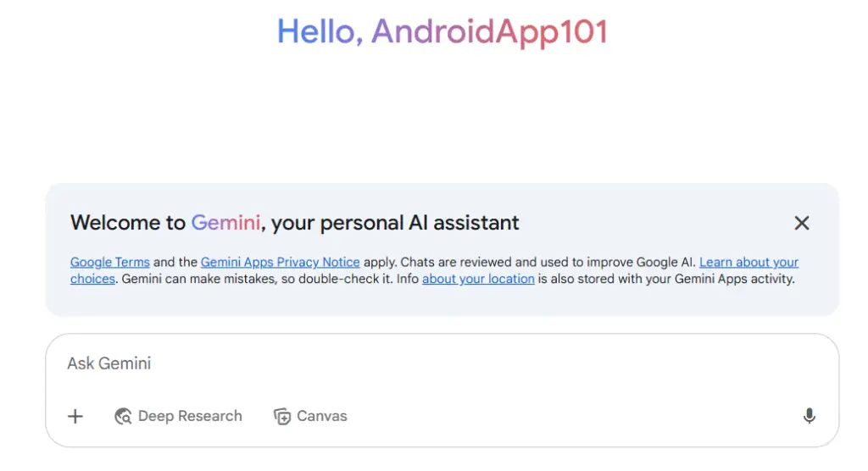Open the Gemini Apps Privacy Notice link
The height and width of the screenshot is (471, 868).
coord(280,263)
